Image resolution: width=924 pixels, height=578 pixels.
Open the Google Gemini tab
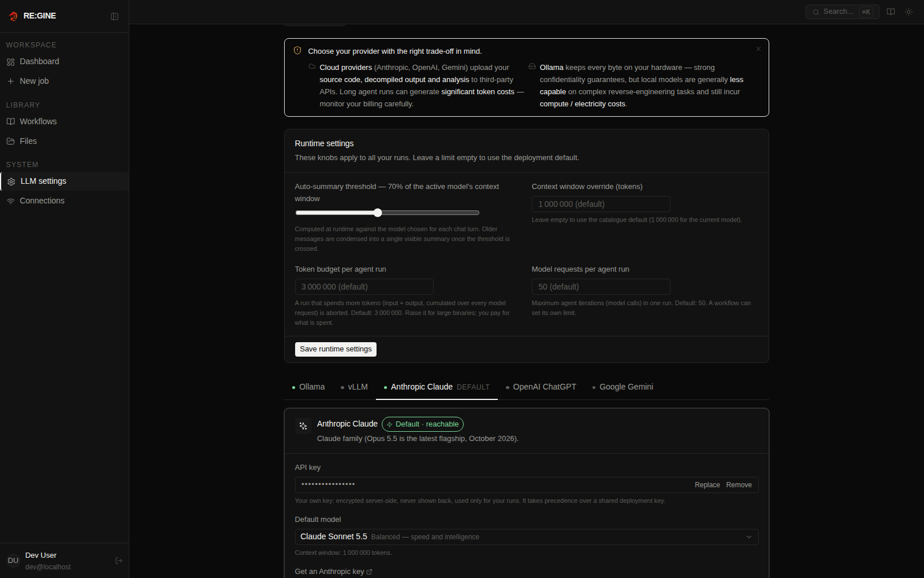tap(623, 387)
